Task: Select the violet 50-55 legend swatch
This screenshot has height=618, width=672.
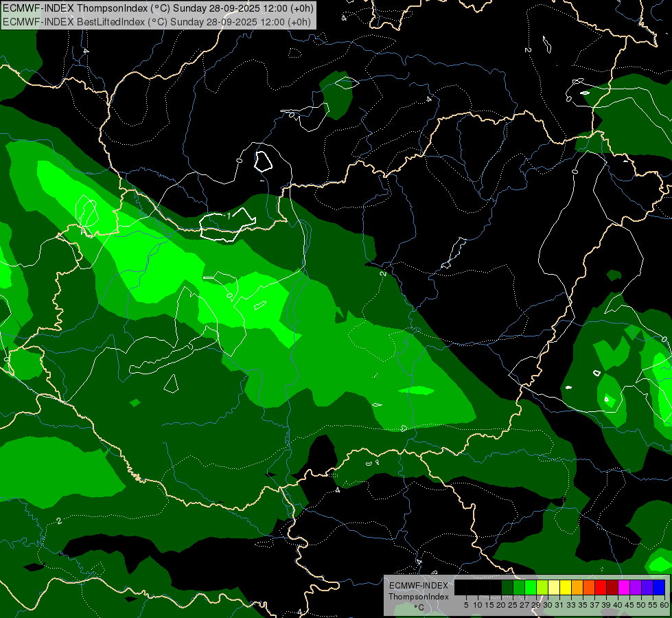Action: point(647,587)
